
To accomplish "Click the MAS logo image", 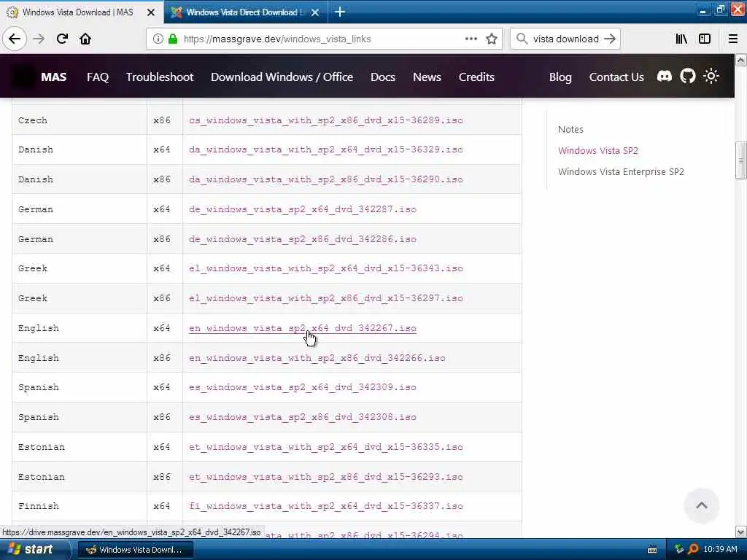I will 22,76.
